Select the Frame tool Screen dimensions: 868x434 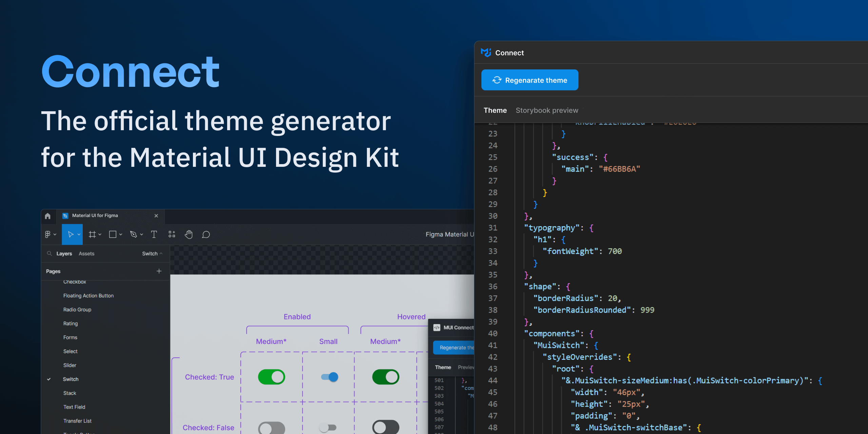click(x=92, y=234)
